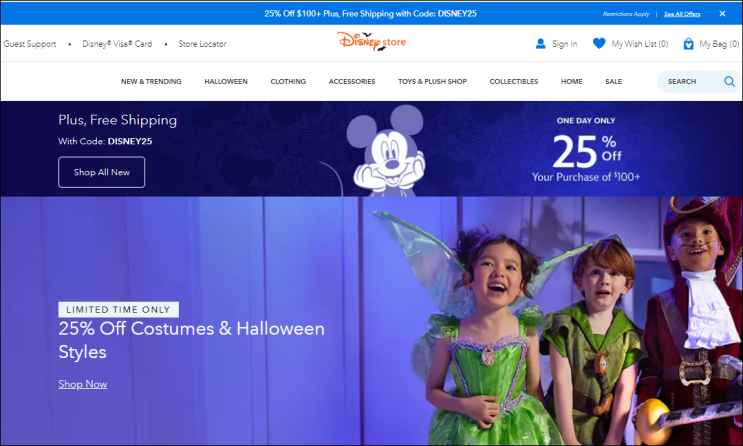Open the Toys & Plush Shop menu

pyautogui.click(x=432, y=82)
